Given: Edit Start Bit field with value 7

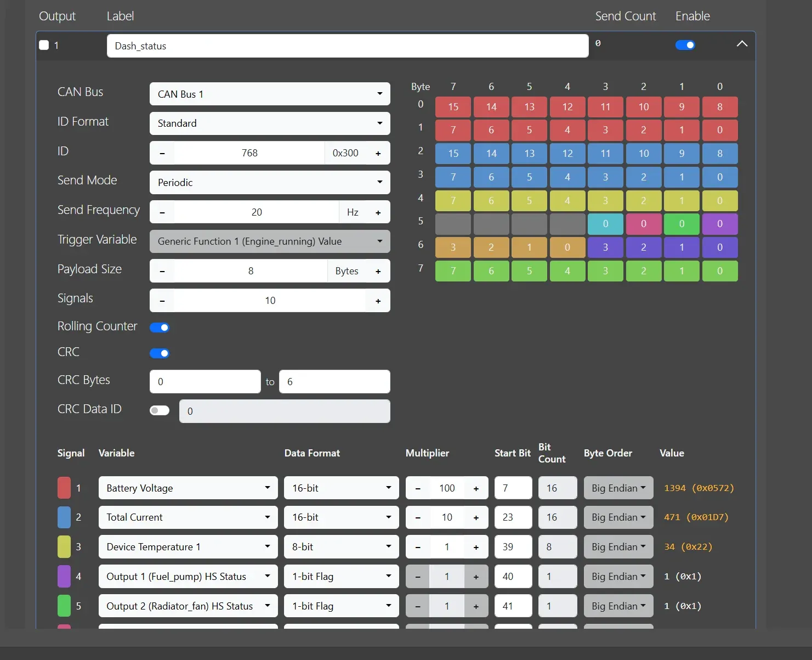Looking at the screenshot, I should (x=513, y=488).
